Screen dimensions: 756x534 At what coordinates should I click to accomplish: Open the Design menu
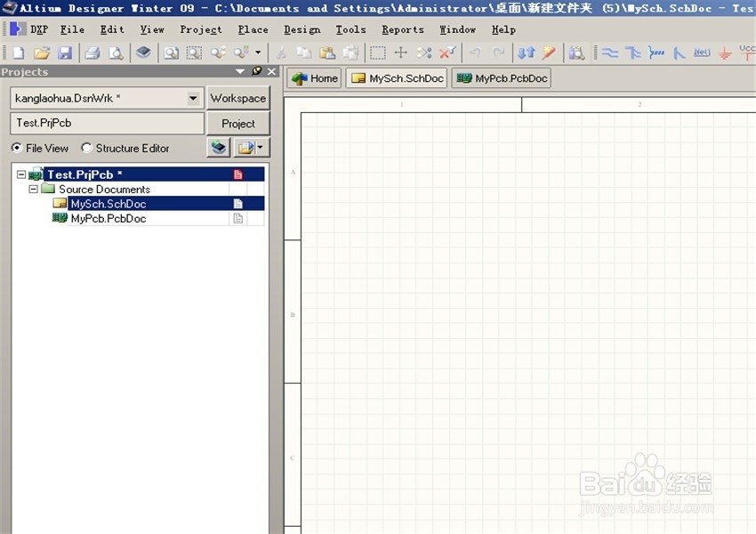click(302, 30)
